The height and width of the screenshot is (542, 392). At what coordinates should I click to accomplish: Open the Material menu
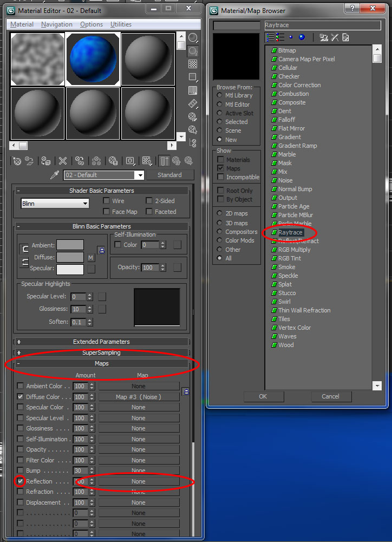[x=22, y=24]
